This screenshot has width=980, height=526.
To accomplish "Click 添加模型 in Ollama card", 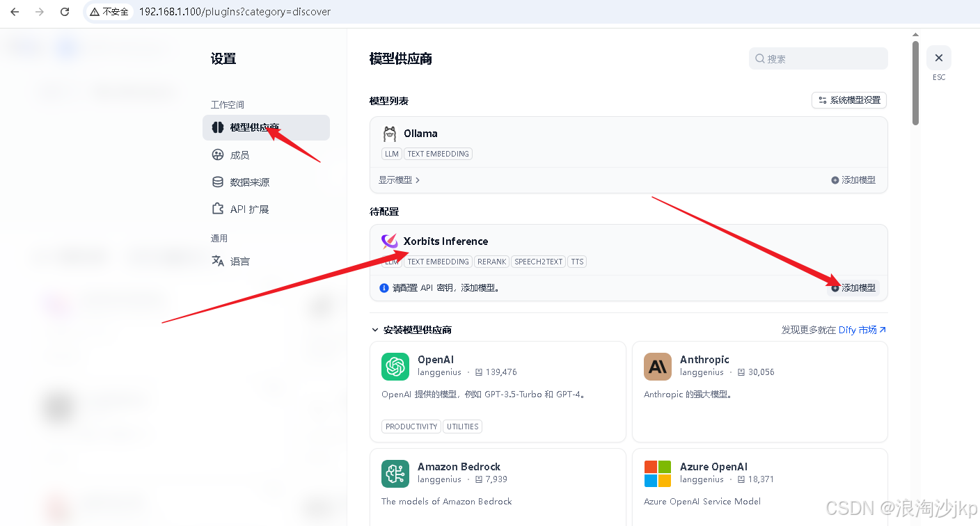I will (x=853, y=180).
